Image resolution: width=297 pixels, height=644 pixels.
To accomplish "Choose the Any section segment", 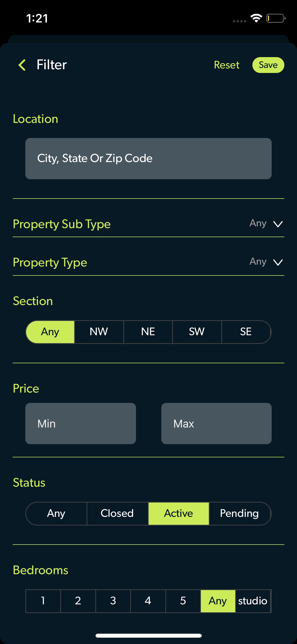I will [50, 332].
